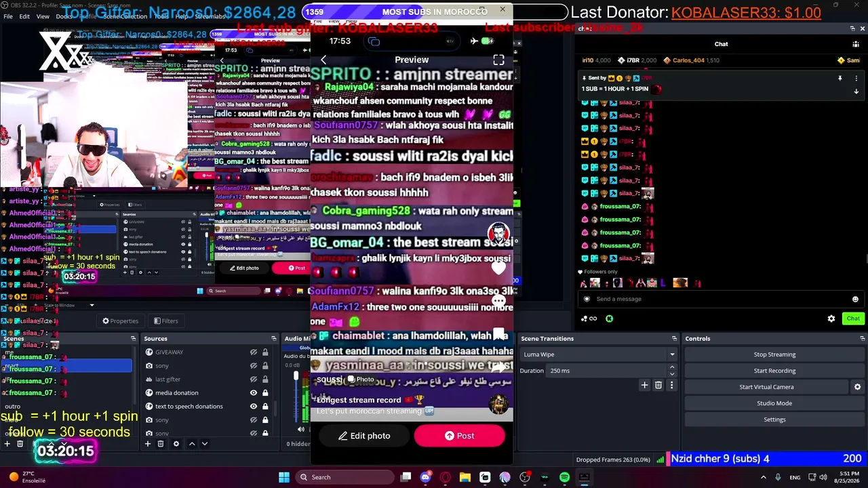
Task: Enable Studio Mode
Action: (x=774, y=403)
